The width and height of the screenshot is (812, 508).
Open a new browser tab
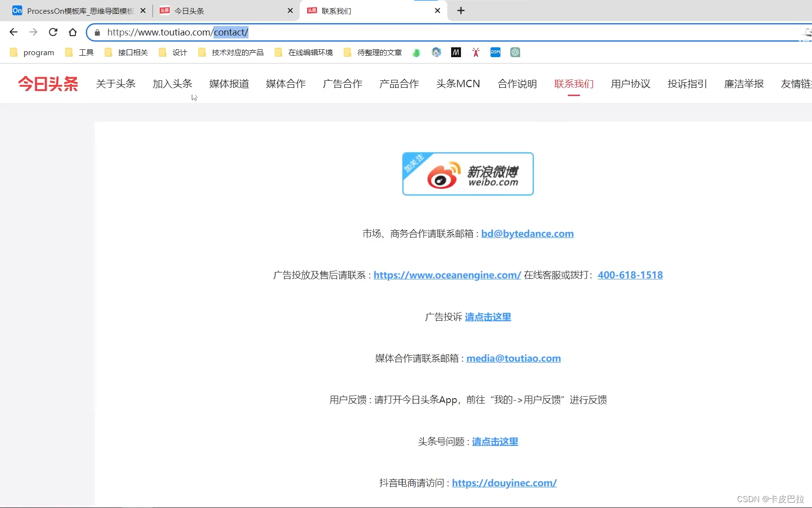[461, 10]
